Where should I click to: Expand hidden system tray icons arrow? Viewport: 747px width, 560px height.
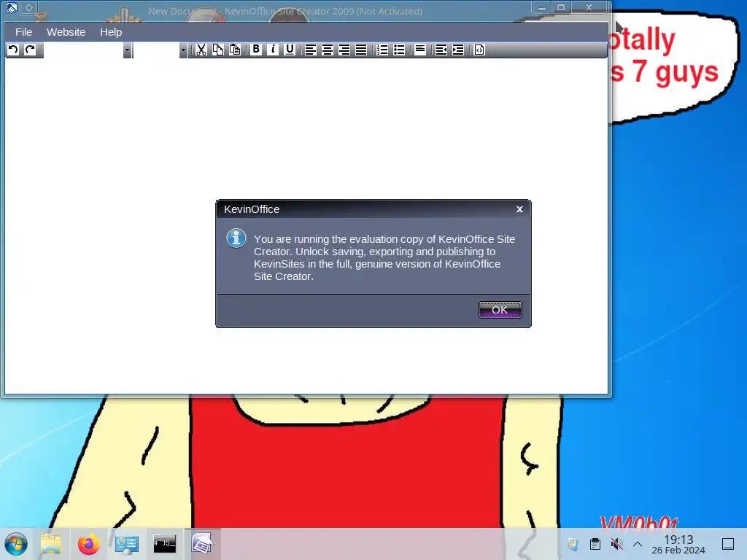click(638, 544)
